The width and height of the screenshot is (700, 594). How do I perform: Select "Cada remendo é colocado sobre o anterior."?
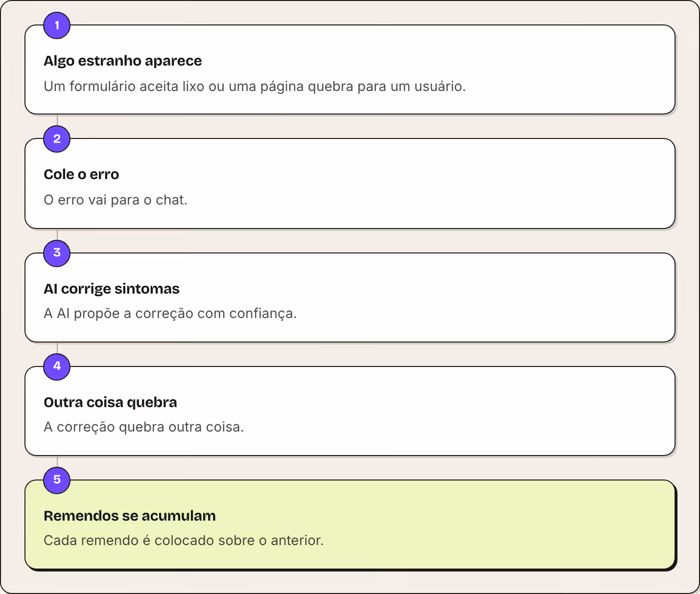pos(184,541)
